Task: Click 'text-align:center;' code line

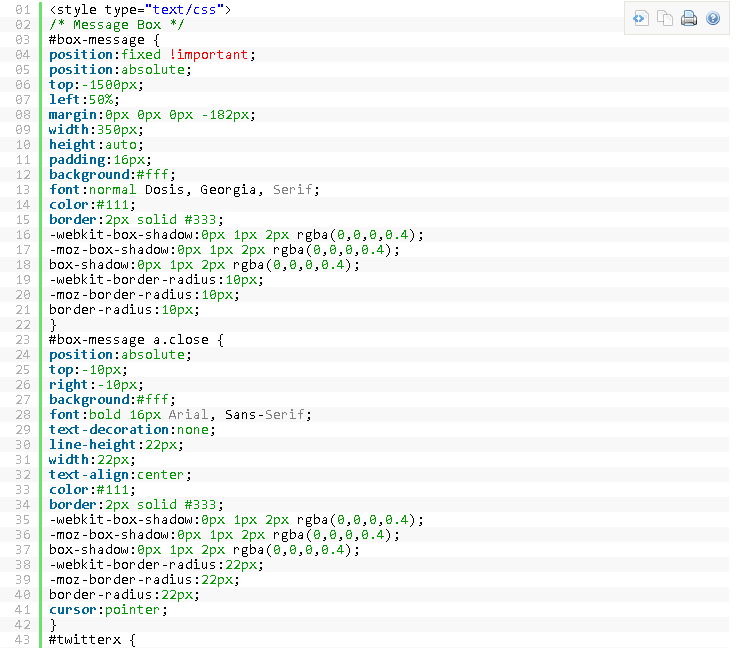Action: [120, 475]
